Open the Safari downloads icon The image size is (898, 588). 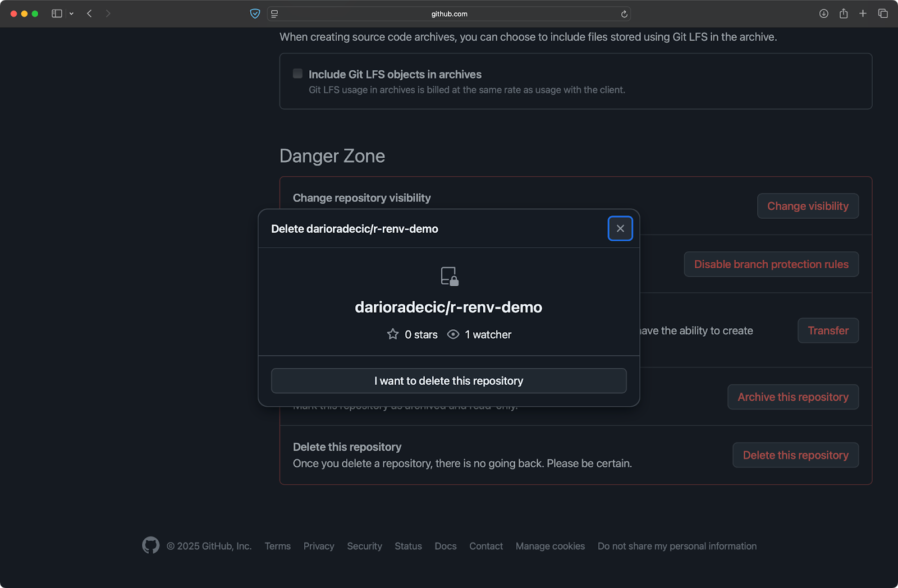tap(823, 13)
